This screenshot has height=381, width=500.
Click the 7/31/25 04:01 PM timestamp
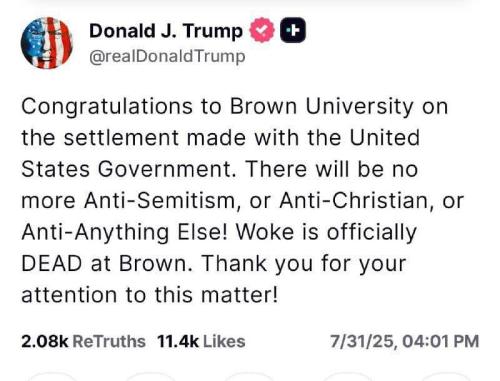[405, 342]
